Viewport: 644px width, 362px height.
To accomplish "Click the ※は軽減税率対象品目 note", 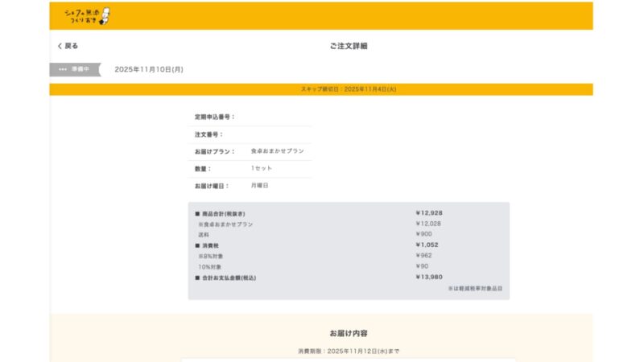I will coord(475,289).
